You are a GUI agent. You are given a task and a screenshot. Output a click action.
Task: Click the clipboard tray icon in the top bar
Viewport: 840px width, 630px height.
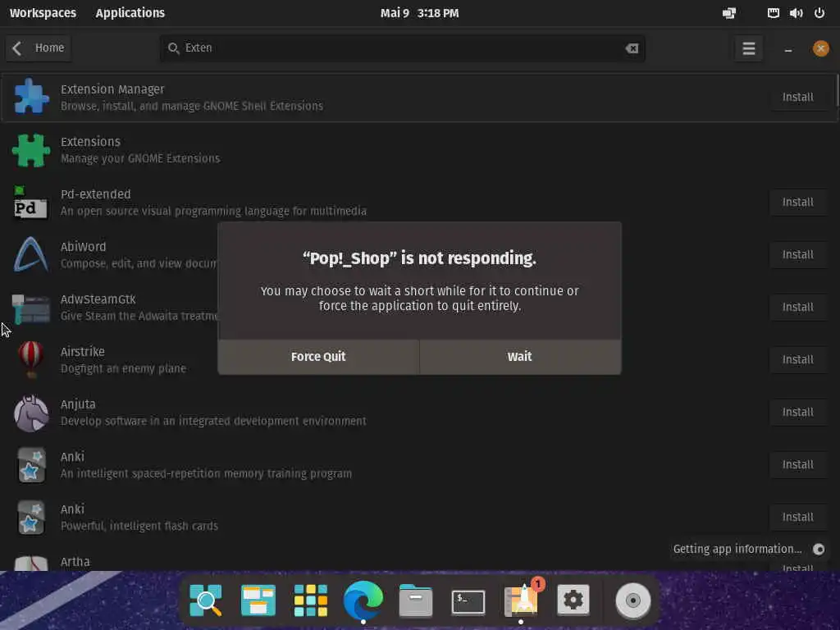pyautogui.click(x=773, y=13)
